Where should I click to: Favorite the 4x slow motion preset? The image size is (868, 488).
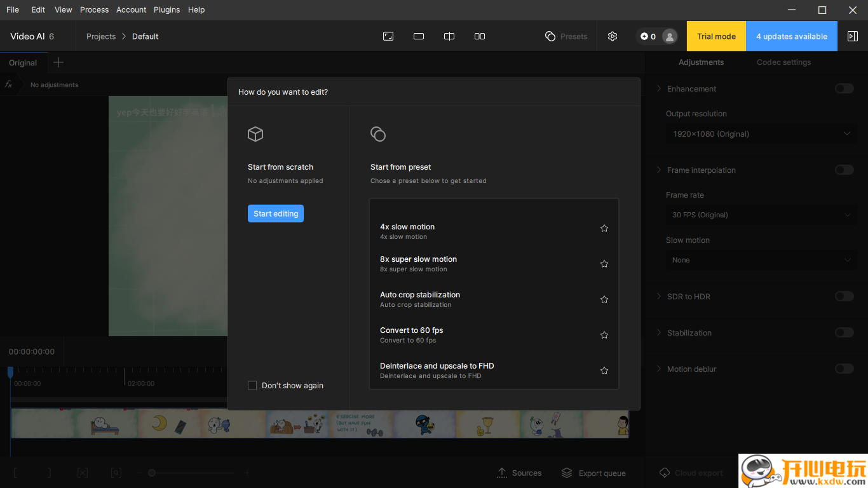[x=604, y=228]
